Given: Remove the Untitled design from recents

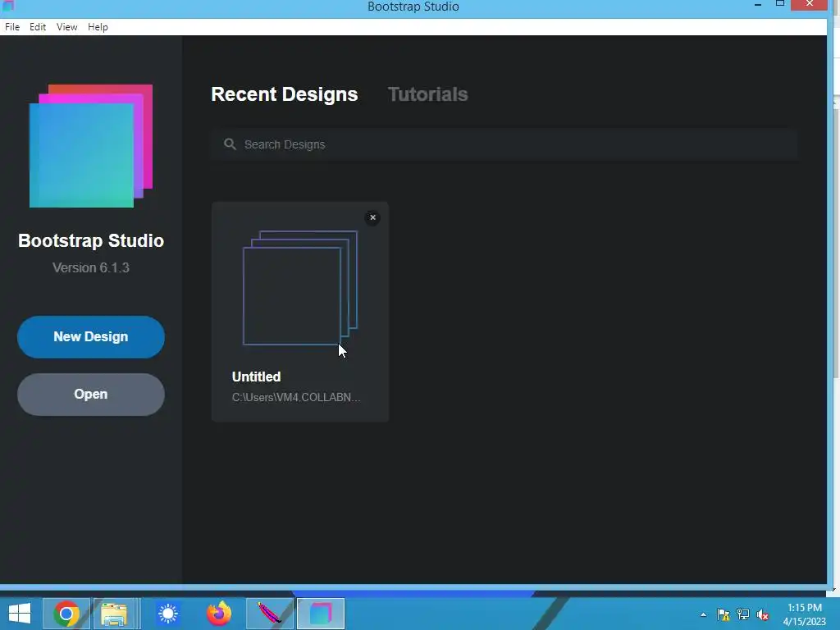Looking at the screenshot, I should [x=373, y=217].
